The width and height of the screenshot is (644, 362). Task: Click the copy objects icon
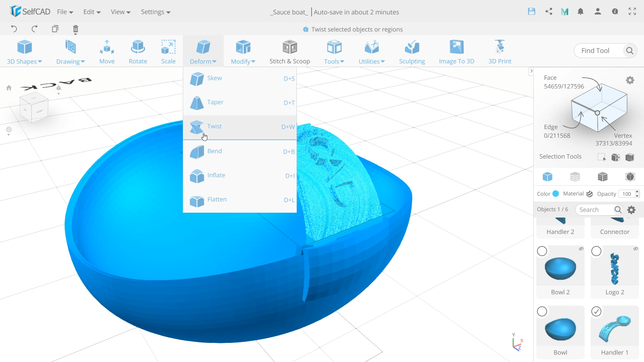[55, 29]
